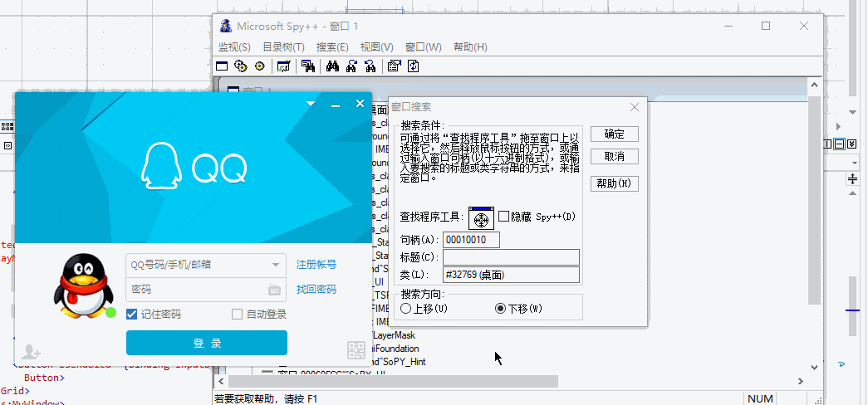Click the Find Previous binoculars icon
Screen dimensions: 868x405
point(370,66)
